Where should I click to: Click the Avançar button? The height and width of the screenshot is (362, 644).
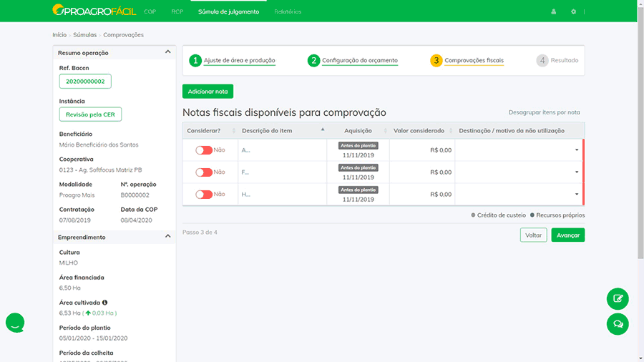(x=568, y=235)
